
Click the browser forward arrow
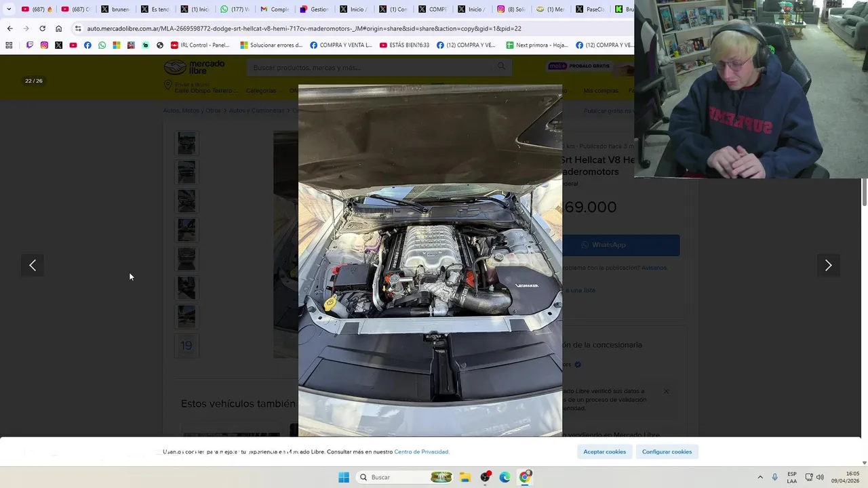(x=26, y=28)
